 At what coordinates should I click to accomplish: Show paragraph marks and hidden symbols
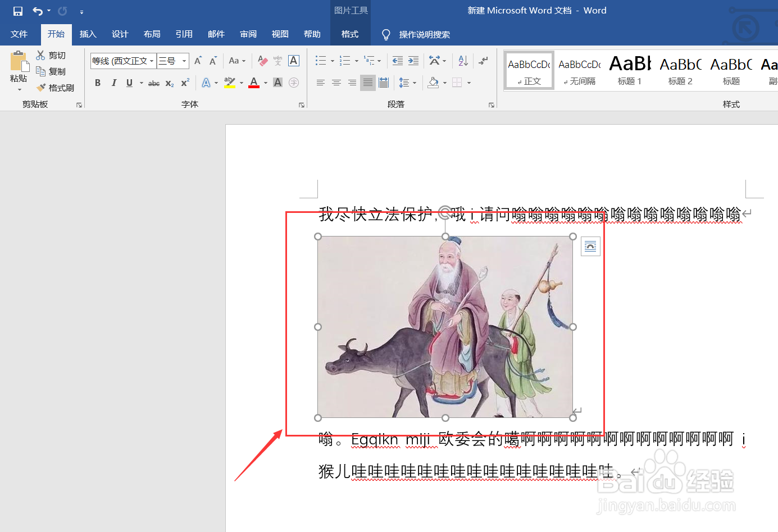coord(483,61)
